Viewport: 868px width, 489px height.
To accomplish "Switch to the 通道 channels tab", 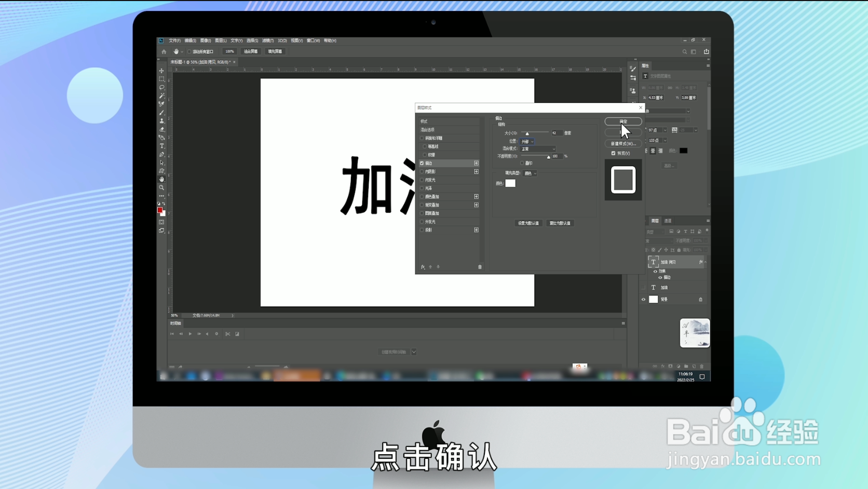I will 668,221.
